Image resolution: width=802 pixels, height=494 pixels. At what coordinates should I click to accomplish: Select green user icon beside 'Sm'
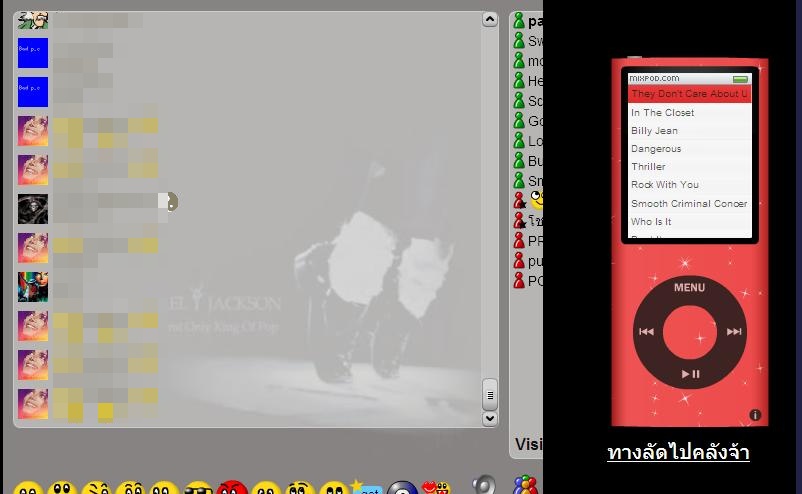click(519, 181)
